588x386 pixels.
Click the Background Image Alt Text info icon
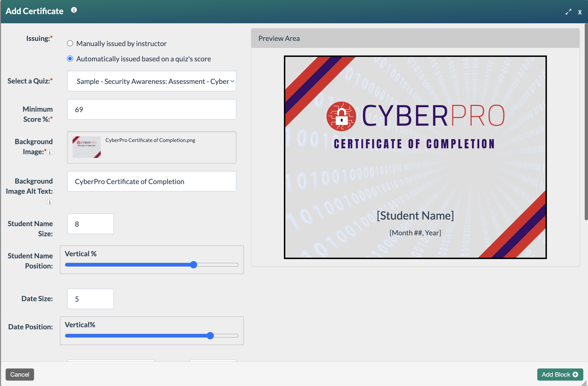pos(50,202)
